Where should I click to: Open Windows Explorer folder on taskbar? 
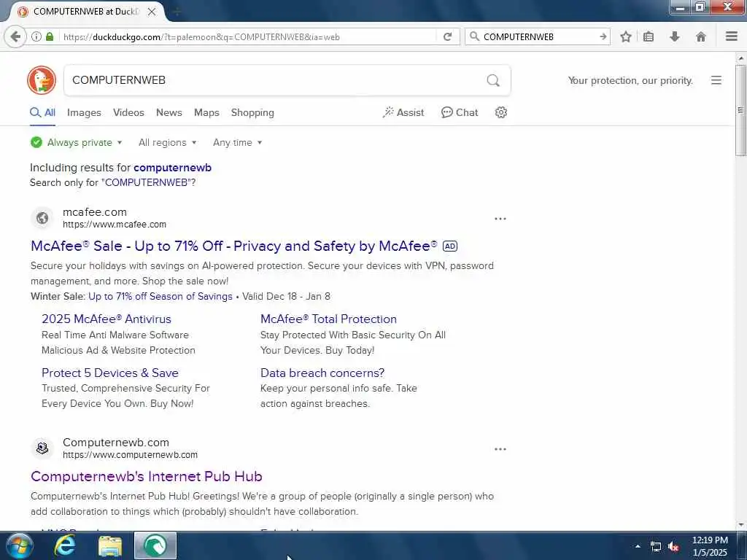pos(110,545)
